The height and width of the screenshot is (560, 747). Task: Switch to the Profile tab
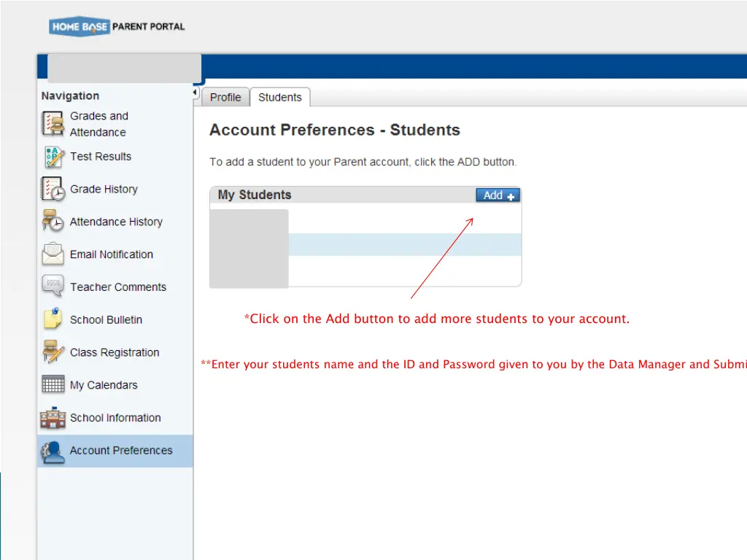(x=225, y=97)
